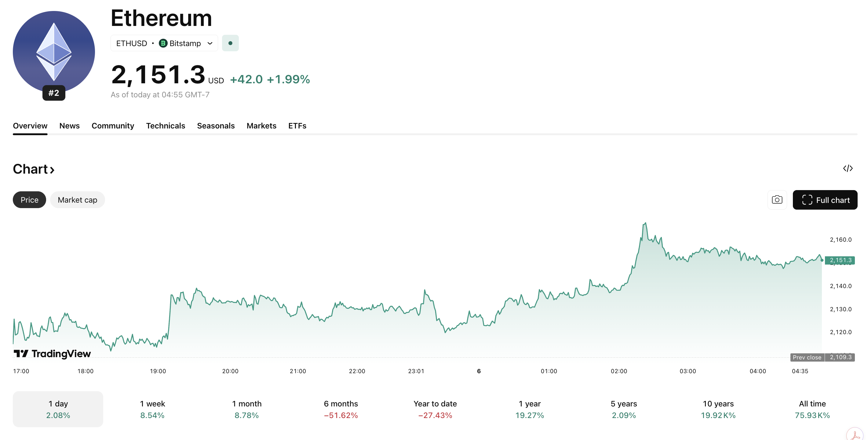Open the Full chart view
This screenshot has width=868, height=440.
[x=825, y=200]
